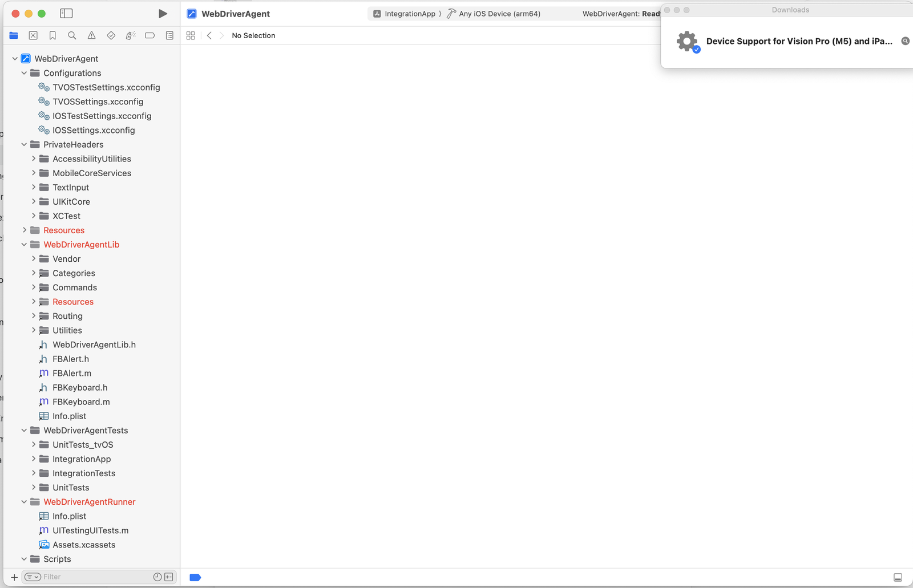Expand the IntegrationTests folder

(33, 473)
